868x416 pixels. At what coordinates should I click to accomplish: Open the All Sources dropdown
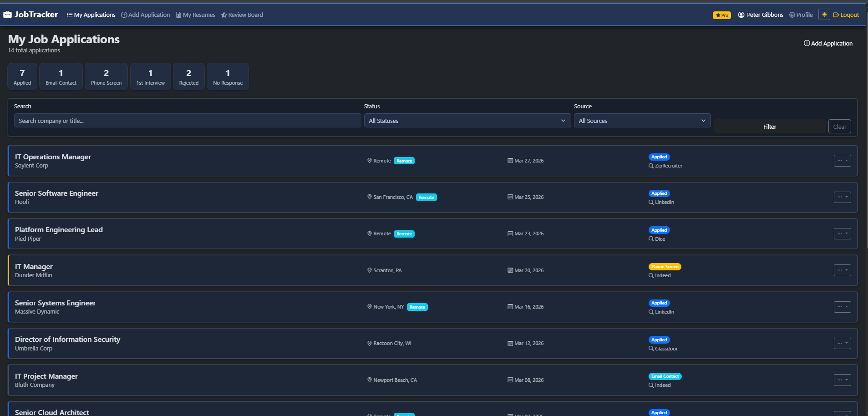[x=642, y=120]
